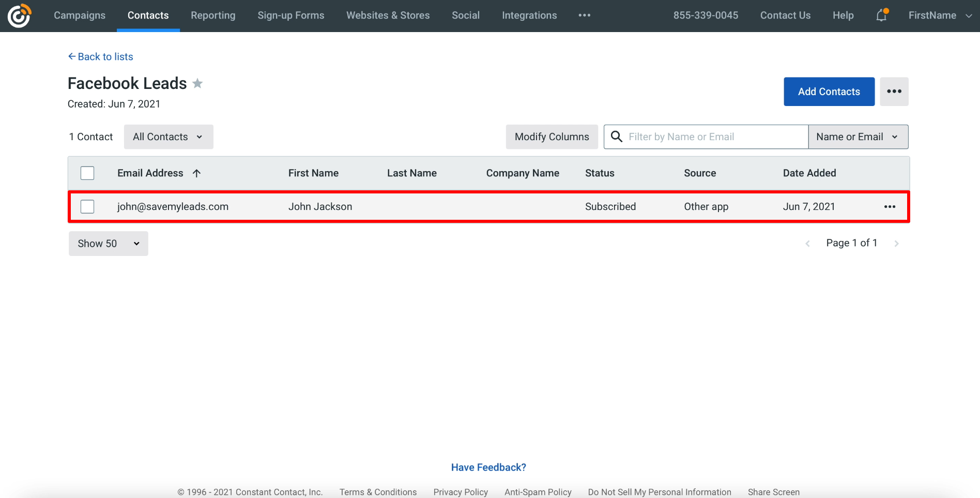Open the Contact Us link
Screen dimensions: 980x498
click(x=785, y=16)
